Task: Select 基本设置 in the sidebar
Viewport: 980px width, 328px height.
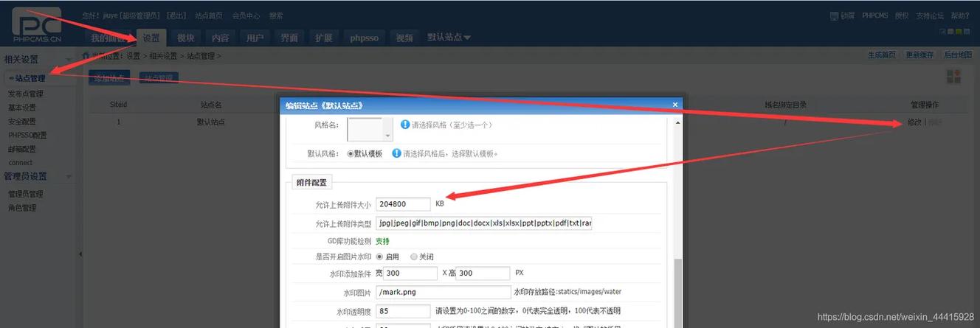Action: (x=22, y=108)
